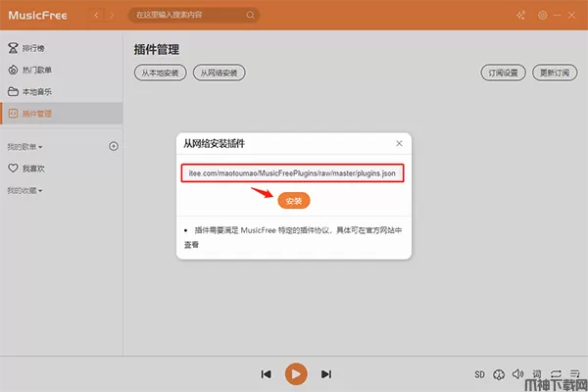
Task: Close the 从网络安装插件 dialog
Action: [x=398, y=142]
